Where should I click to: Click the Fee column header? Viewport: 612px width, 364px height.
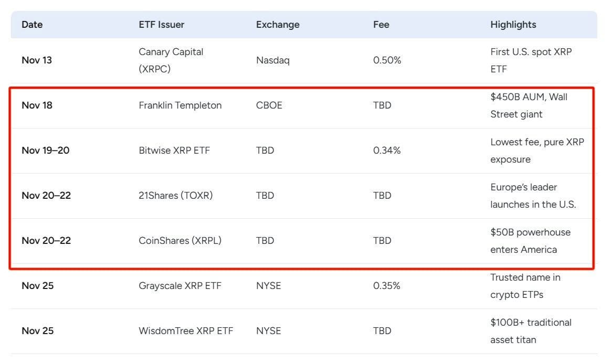(381, 25)
